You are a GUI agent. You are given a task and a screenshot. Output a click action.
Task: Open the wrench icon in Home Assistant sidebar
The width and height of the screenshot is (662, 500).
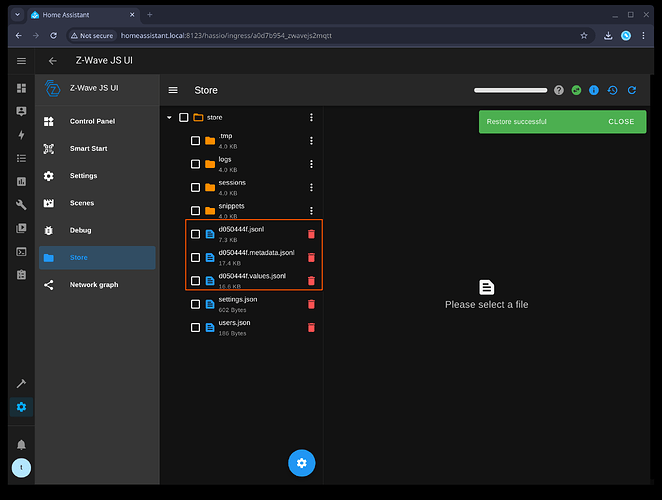pyautogui.click(x=21, y=205)
